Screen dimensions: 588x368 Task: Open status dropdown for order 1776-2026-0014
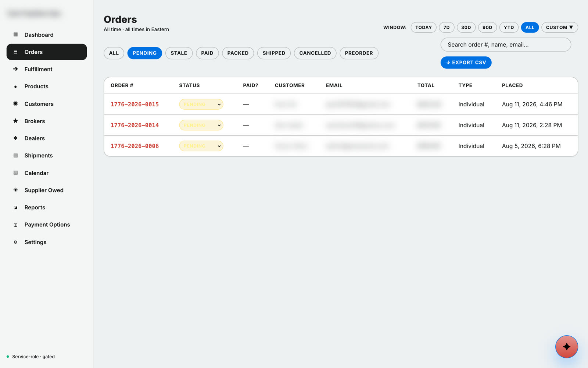tap(201, 125)
